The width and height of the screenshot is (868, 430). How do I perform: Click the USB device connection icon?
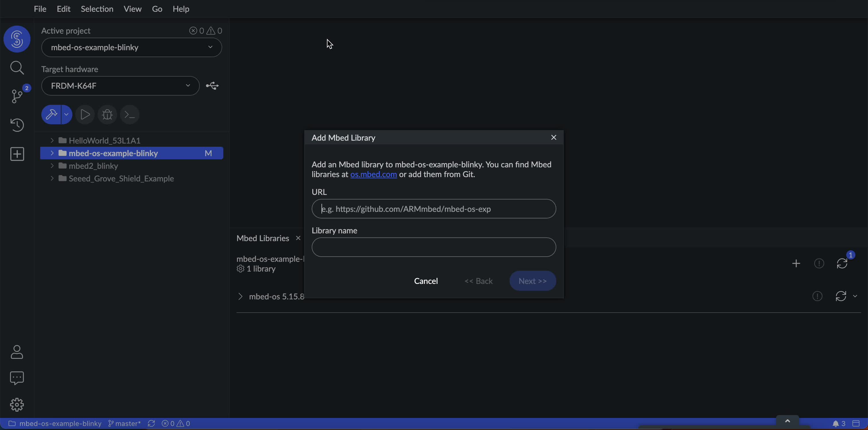[212, 86]
